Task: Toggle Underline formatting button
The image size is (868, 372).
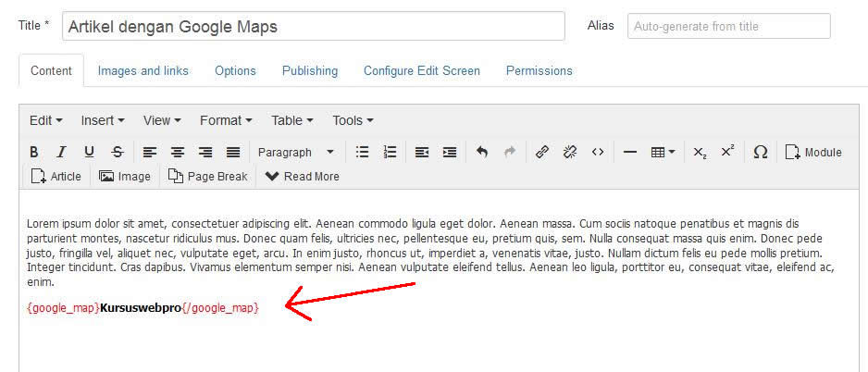Action: [89, 153]
